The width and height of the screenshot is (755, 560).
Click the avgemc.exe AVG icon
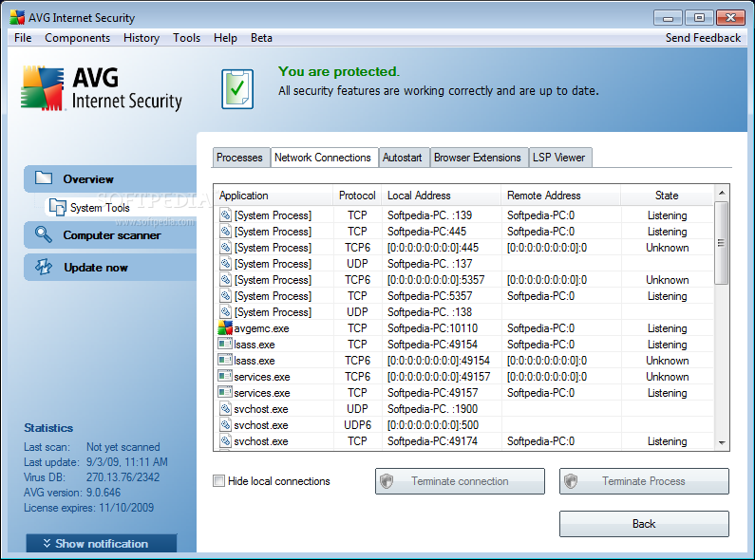(x=225, y=328)
